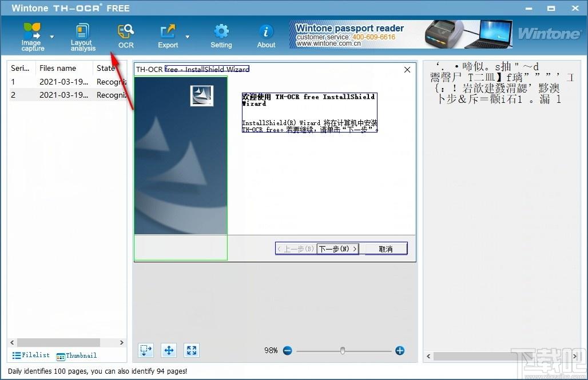Open the Image capture tool
This screenshot has width=588, height=380.
[x=33, y=37]
